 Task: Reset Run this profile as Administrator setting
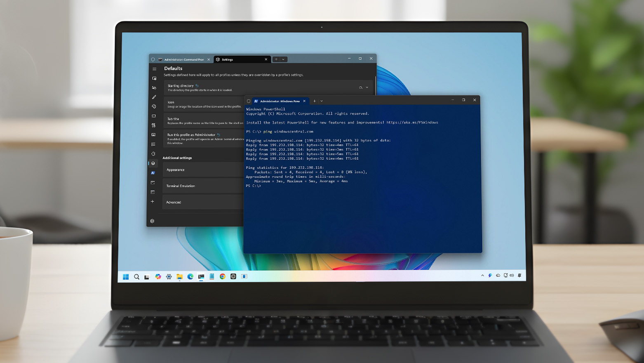pos(218,134)
